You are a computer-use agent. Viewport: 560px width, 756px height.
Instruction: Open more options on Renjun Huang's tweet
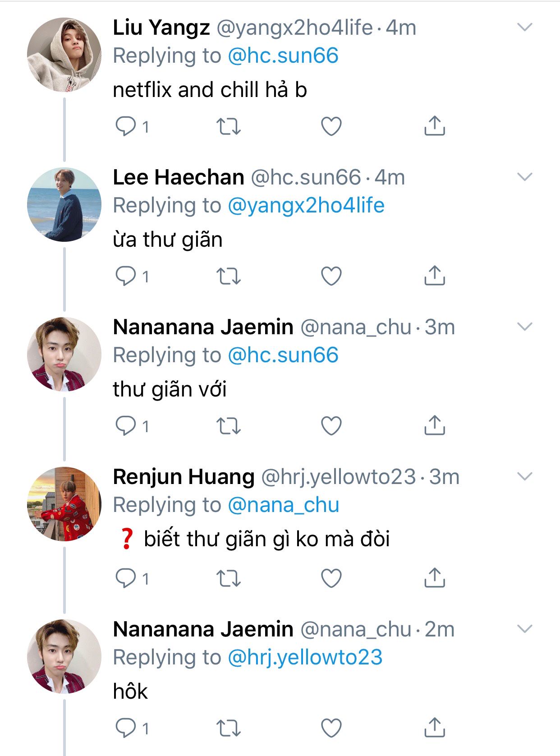coord(525,477)
